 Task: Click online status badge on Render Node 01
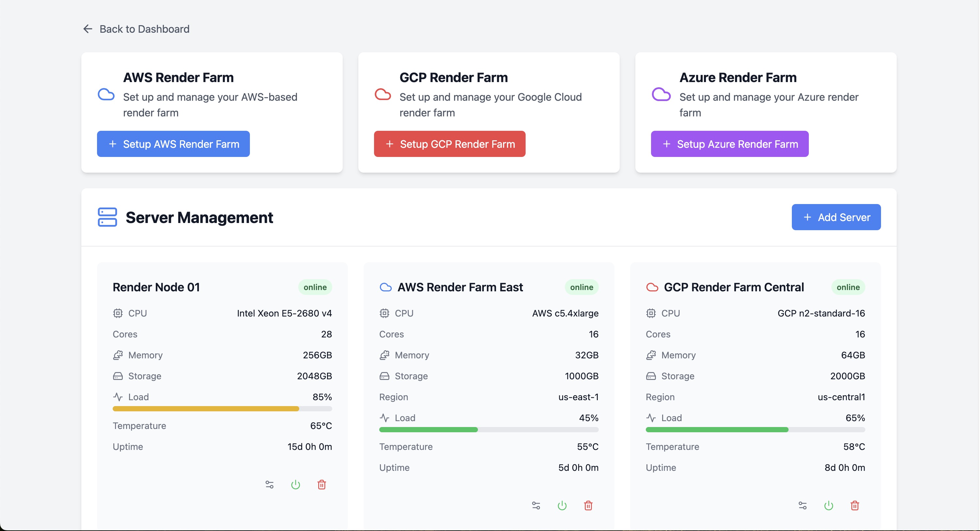315,287
